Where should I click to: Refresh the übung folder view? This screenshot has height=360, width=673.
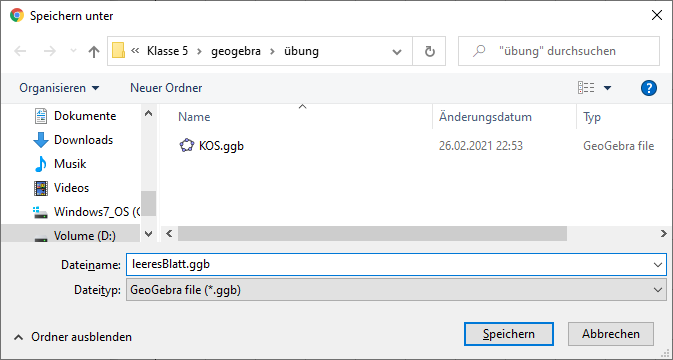(x=429, y=51)
